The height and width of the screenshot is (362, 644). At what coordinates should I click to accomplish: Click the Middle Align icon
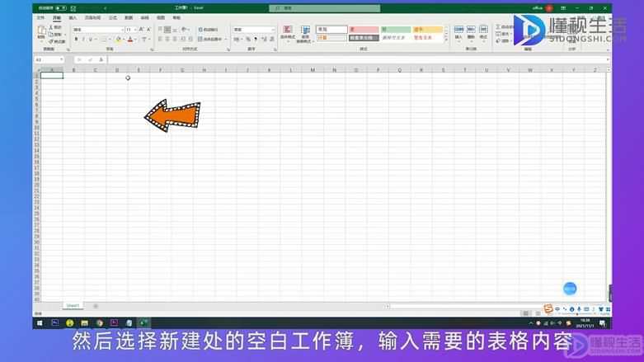[167, 30]
